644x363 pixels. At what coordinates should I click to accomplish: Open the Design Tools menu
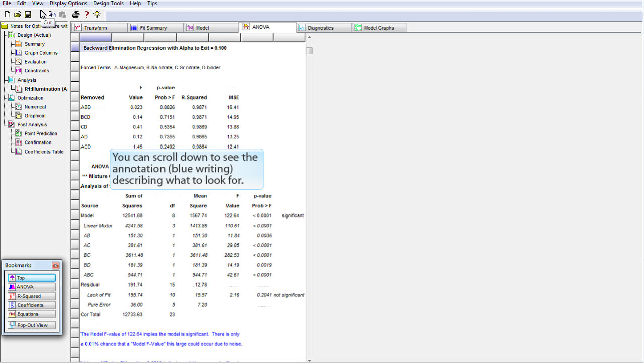tap(108, 3)
